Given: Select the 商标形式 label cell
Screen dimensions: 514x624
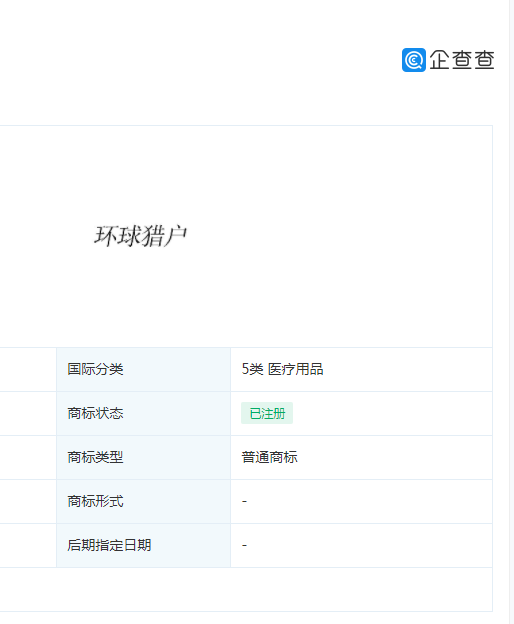Looking at the screenshot, I should pos(144,501).
